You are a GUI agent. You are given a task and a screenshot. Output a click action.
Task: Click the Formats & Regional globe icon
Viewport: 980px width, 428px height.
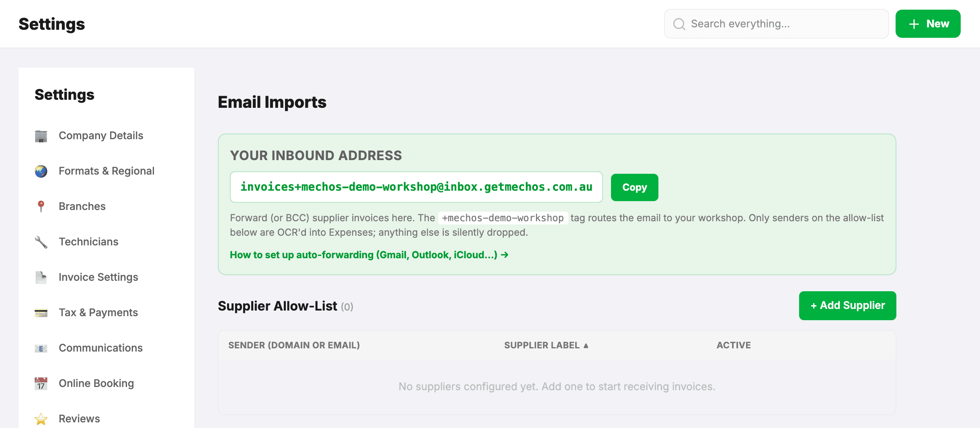[x=41, y=171]
